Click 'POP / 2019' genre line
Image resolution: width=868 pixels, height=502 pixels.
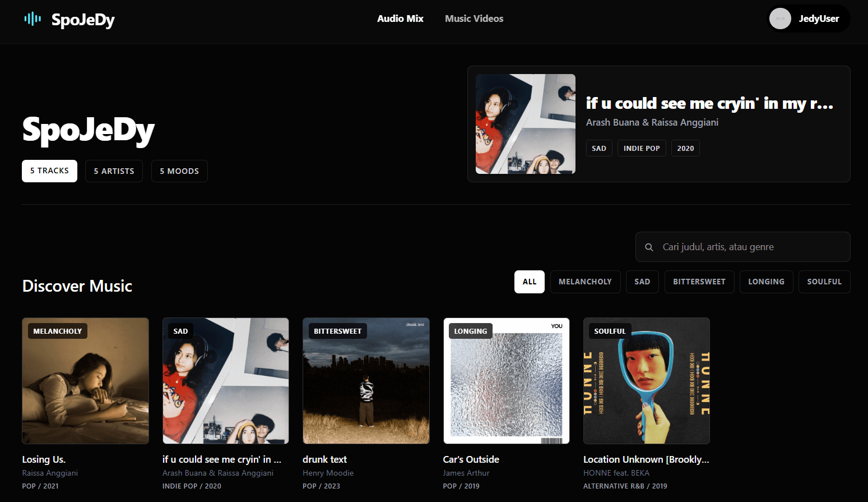point(461,486)
